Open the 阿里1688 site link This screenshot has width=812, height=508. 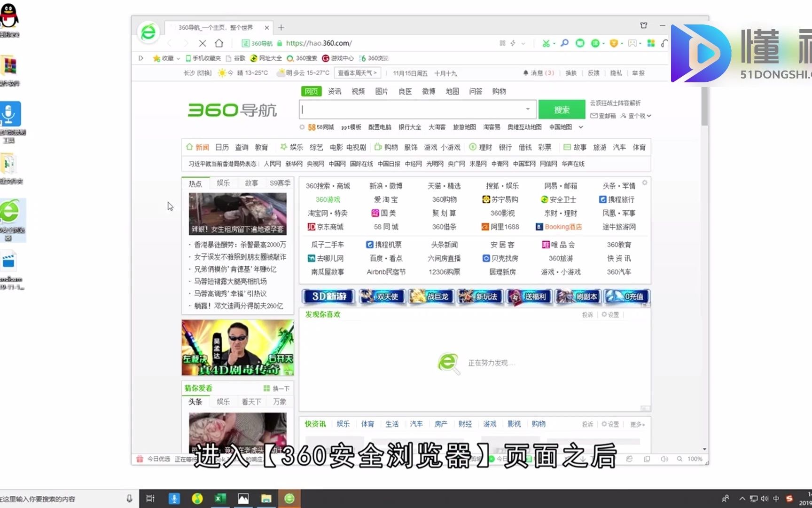pyautogui.click(x=500, y=227)
